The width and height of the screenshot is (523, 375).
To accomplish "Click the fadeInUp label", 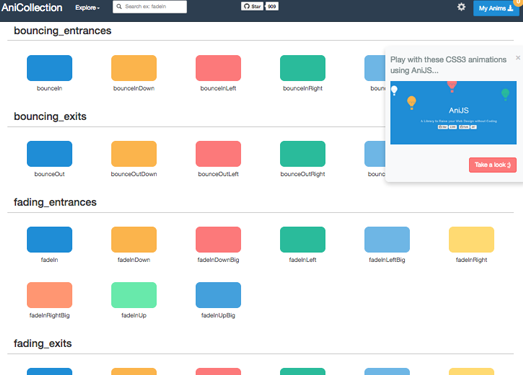I will point(134,316).
